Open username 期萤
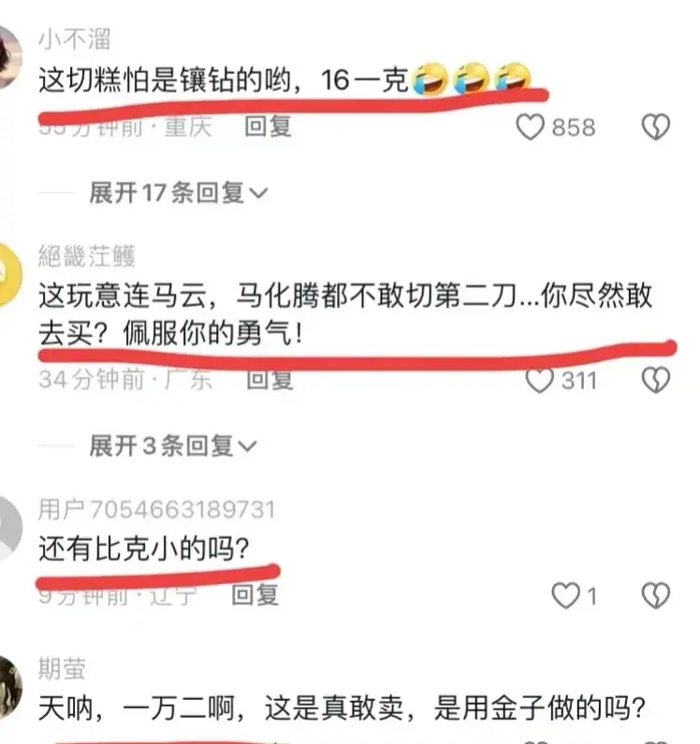This screenshot has height=744, width=700. 62,669
